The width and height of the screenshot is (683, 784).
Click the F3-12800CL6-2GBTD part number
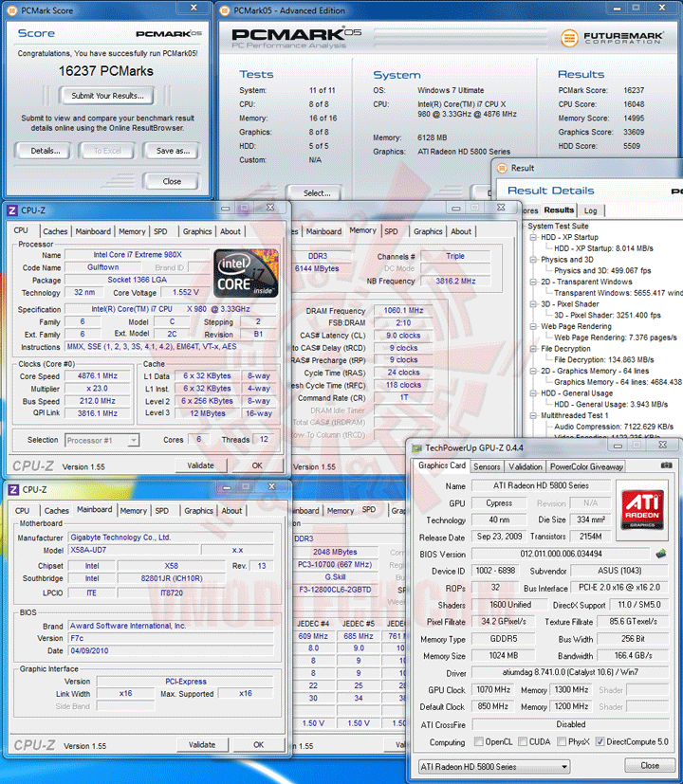(x=335, y=590)
